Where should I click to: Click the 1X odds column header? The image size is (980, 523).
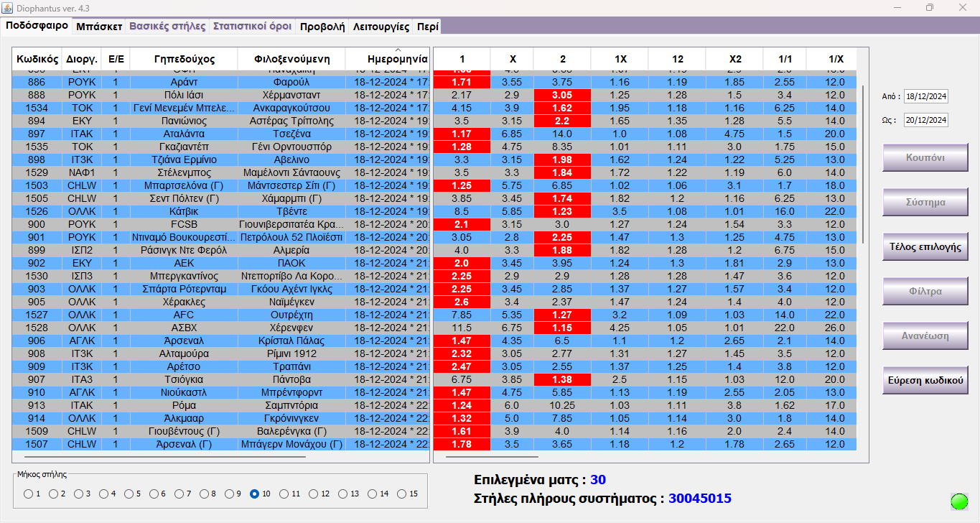tap(620, 59)
